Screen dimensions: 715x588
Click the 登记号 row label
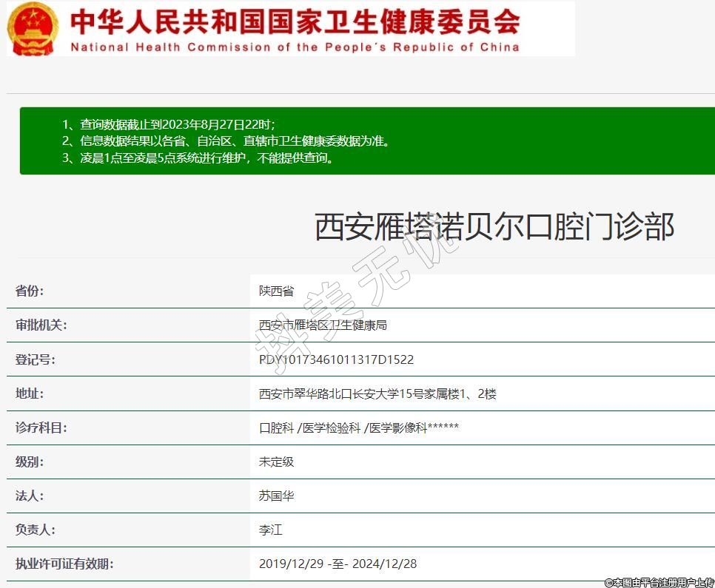(36, 359)
